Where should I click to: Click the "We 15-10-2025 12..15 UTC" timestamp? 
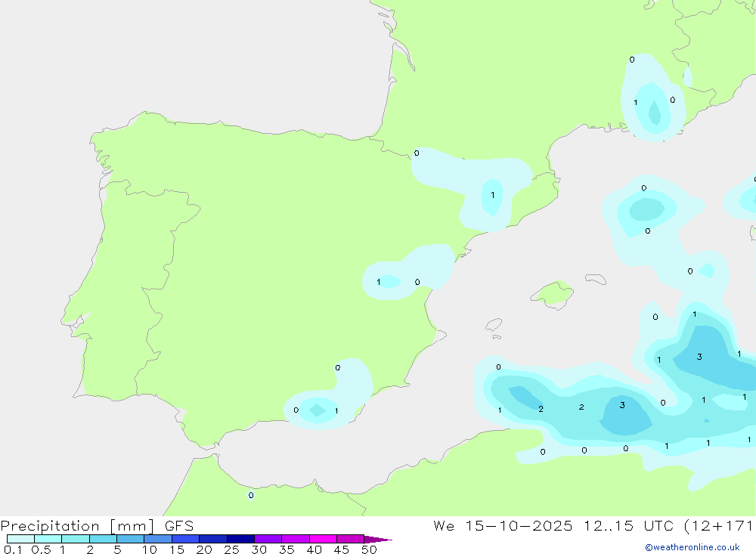pos(553,525)
